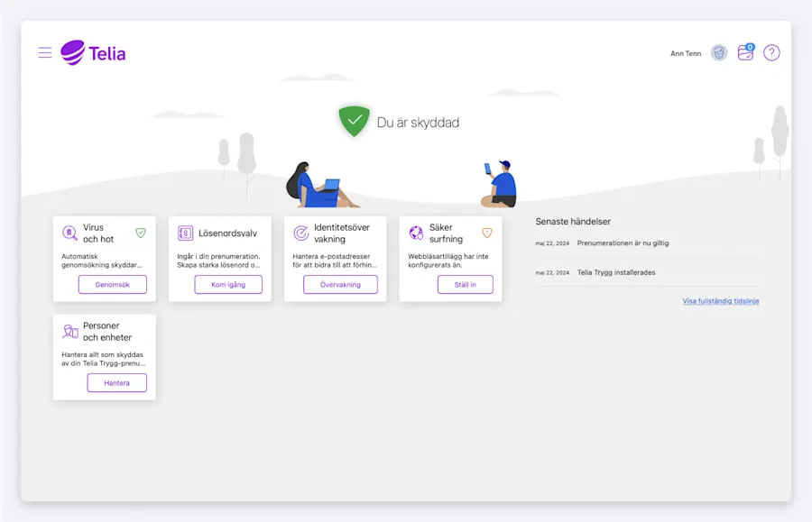Click the Telia logo
812x522 pixels.
pyautogui.click(x=92, y=52)
